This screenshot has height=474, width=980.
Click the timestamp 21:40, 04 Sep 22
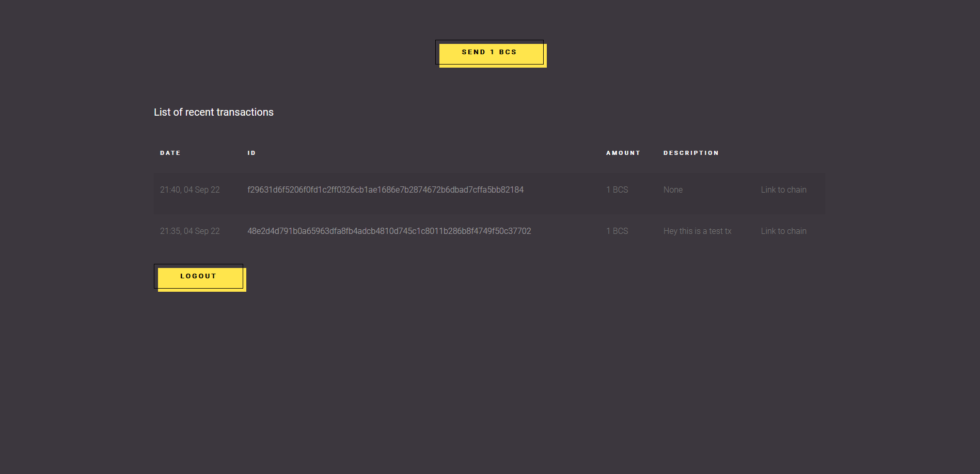189,189
